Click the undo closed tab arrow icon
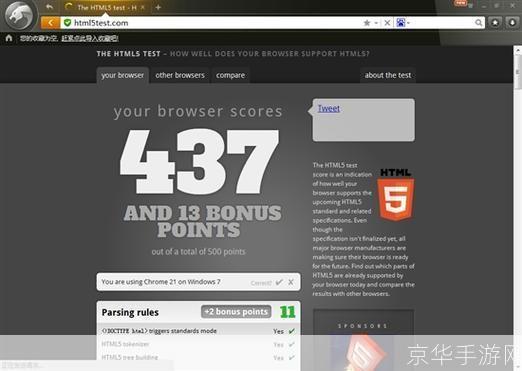This screenshot has height=371, width=522. (49, 7)
